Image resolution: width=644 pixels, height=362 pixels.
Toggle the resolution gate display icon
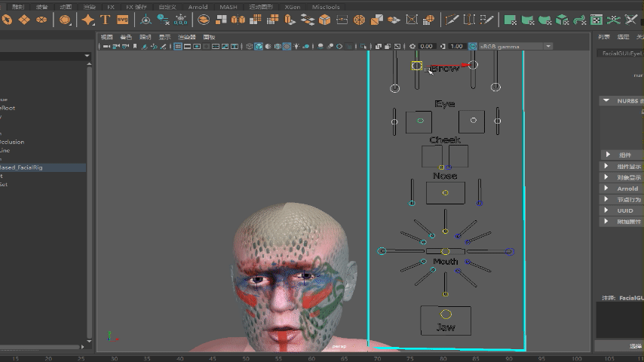197,47
